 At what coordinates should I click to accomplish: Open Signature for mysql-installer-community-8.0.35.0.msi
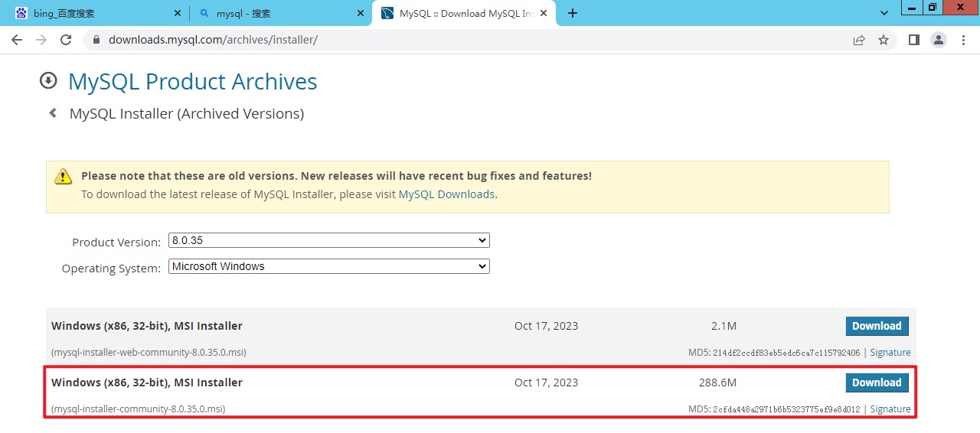[890, 409]
